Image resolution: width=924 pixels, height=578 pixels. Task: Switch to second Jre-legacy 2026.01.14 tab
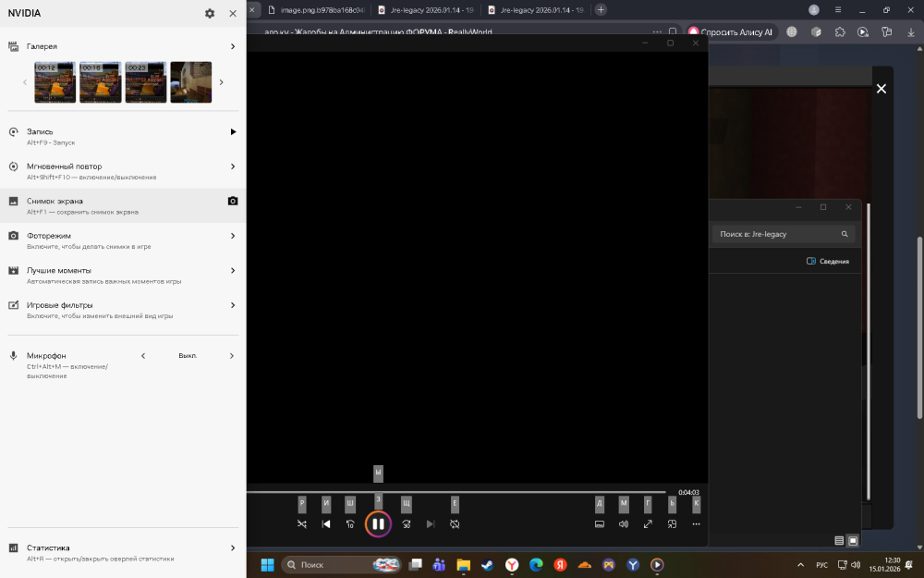click(536, 9)
